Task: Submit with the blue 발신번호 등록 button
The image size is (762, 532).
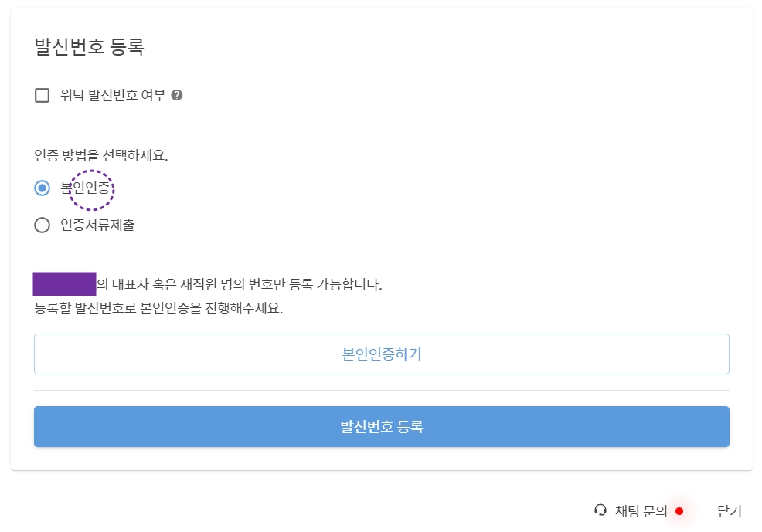Action: coord(382,427)
